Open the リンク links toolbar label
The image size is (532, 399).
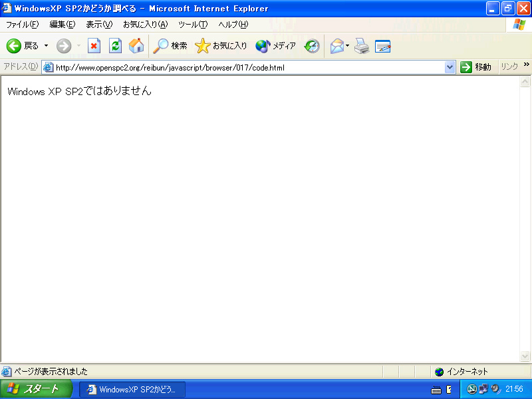509,66
